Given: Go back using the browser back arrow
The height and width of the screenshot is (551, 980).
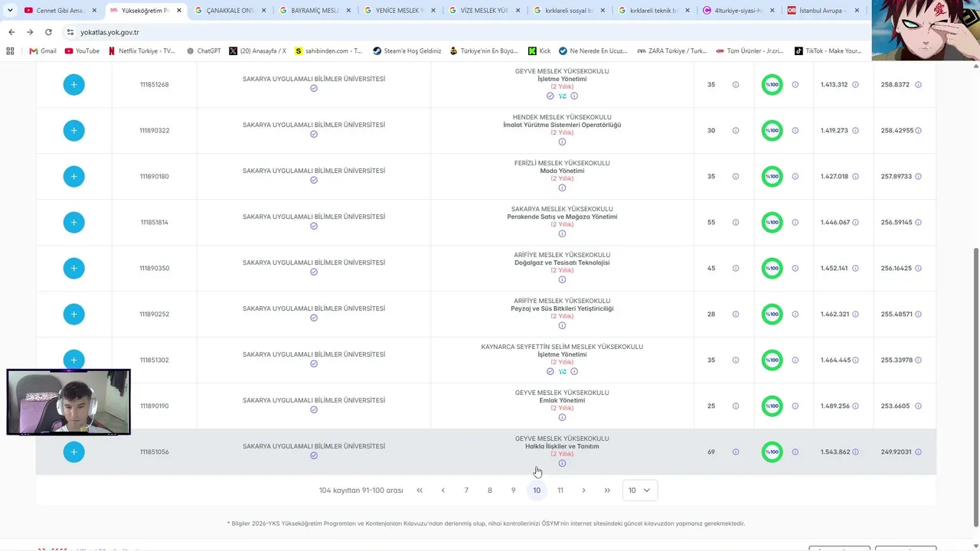Looking at the screenshot, I should pyautogui.click(x=11, y=32).
